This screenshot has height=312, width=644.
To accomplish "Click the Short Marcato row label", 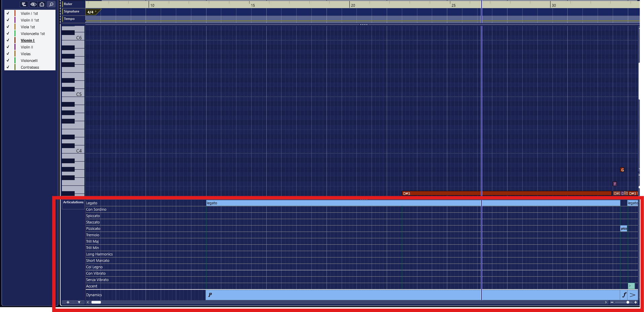I will click(x=98, y=261).
